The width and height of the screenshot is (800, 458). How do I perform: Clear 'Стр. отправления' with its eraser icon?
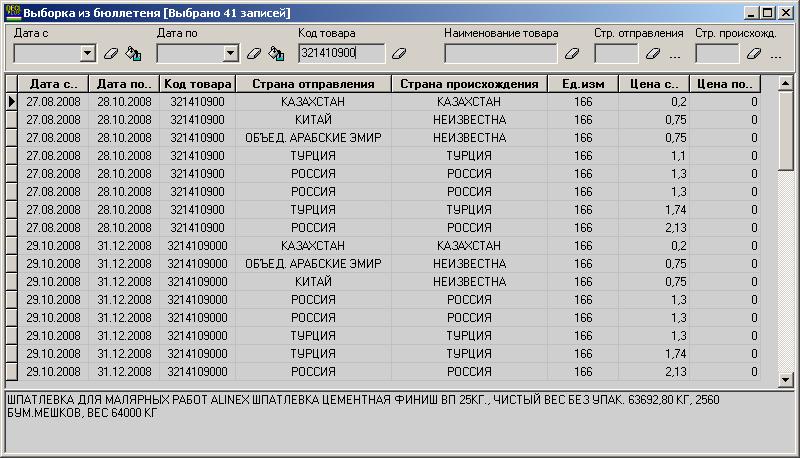point(653,53)
